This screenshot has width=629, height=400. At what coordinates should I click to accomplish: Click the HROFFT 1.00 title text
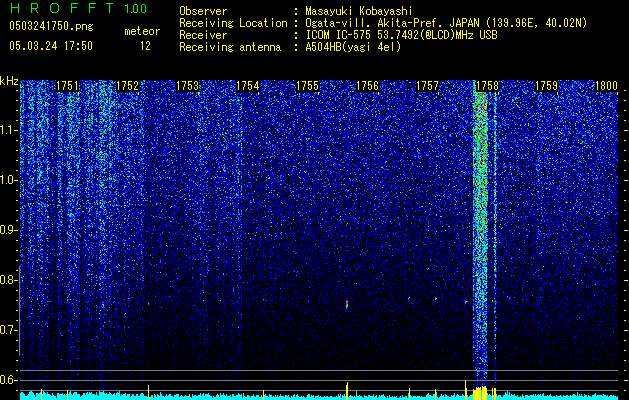click(78, 8)
